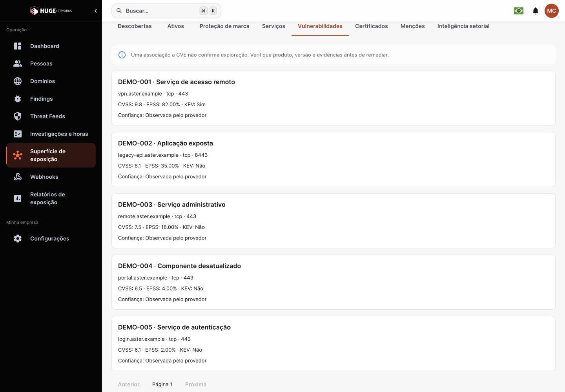Open the MC user avatar menu

(x=552, y=11)
